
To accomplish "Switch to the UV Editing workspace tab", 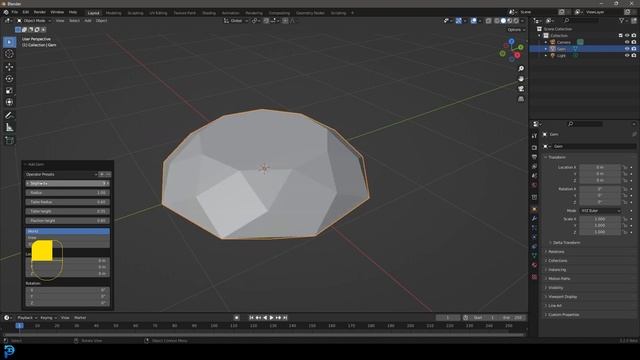I will (x=158, y=13).
